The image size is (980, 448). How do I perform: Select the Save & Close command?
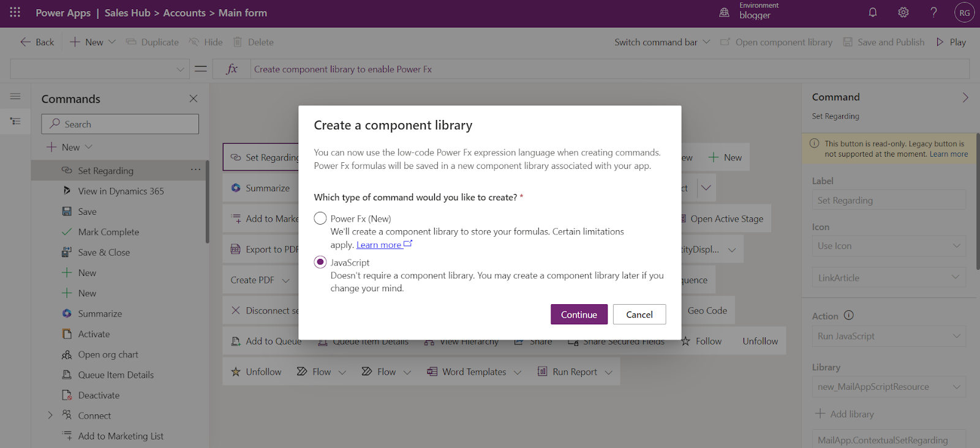104,252
